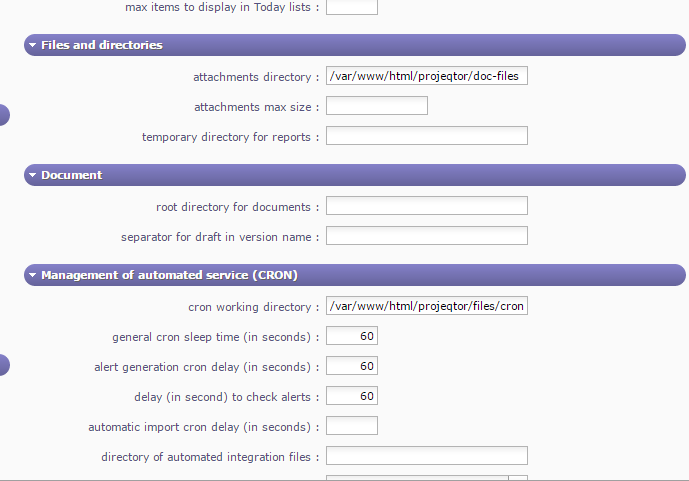Click the 'Files and directories' header title
The width and height of the screenshot is (689, 481).
tap(101, 45)
